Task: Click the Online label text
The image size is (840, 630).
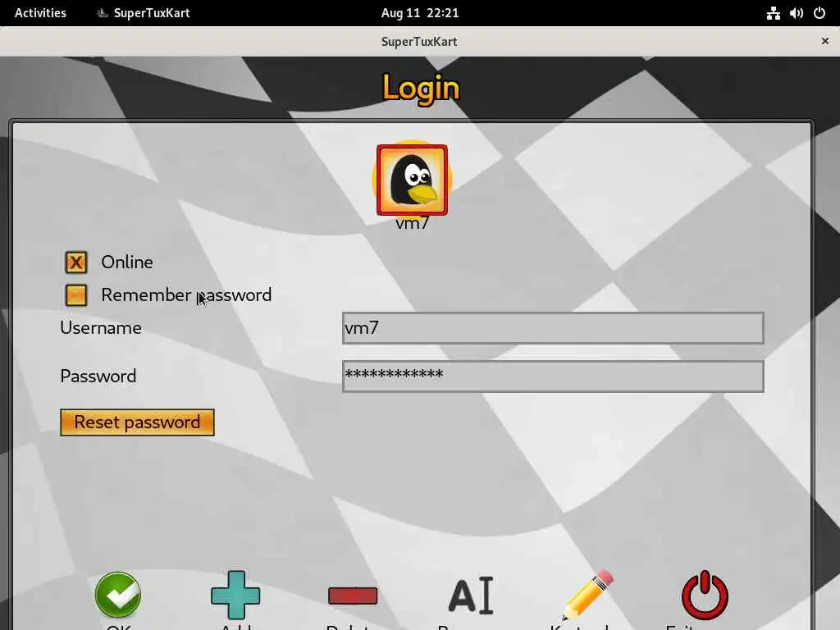Action: coord(127,262)
